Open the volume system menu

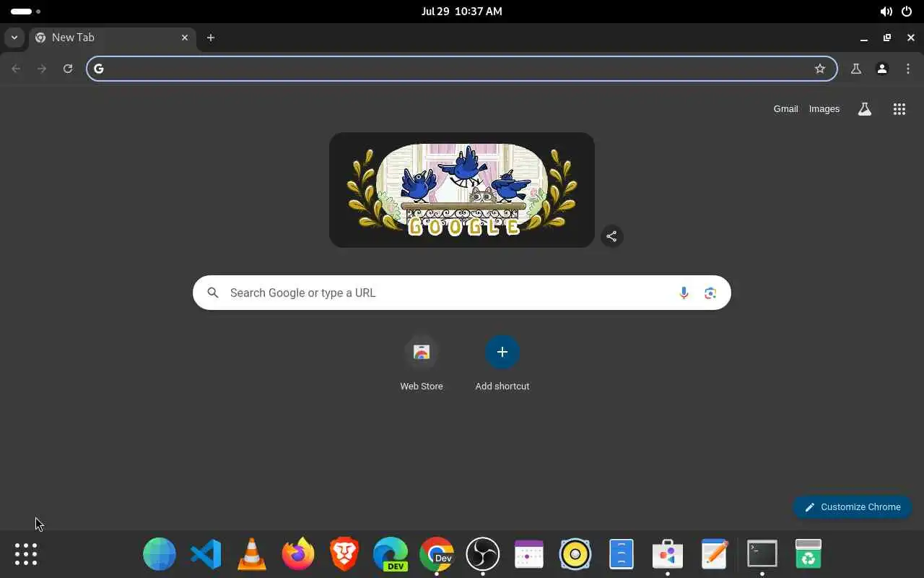point(886,12)
